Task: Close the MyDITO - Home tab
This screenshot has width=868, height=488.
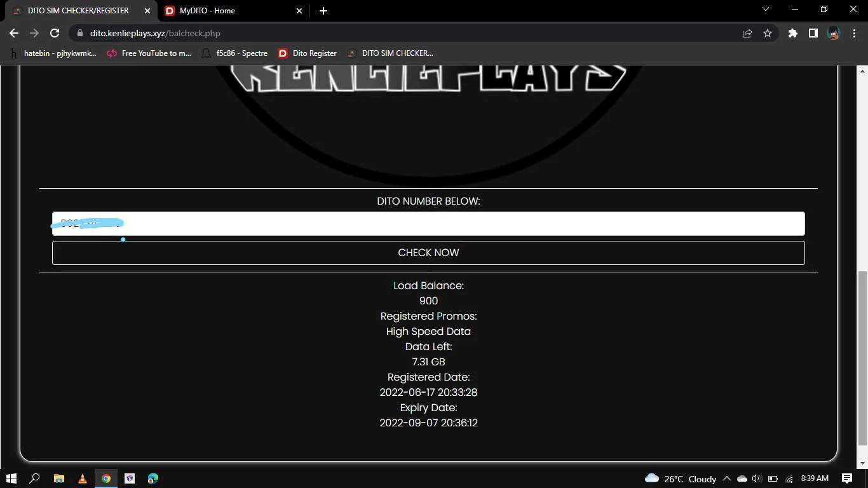Action: pyautogui.click(x=300, y=11)
